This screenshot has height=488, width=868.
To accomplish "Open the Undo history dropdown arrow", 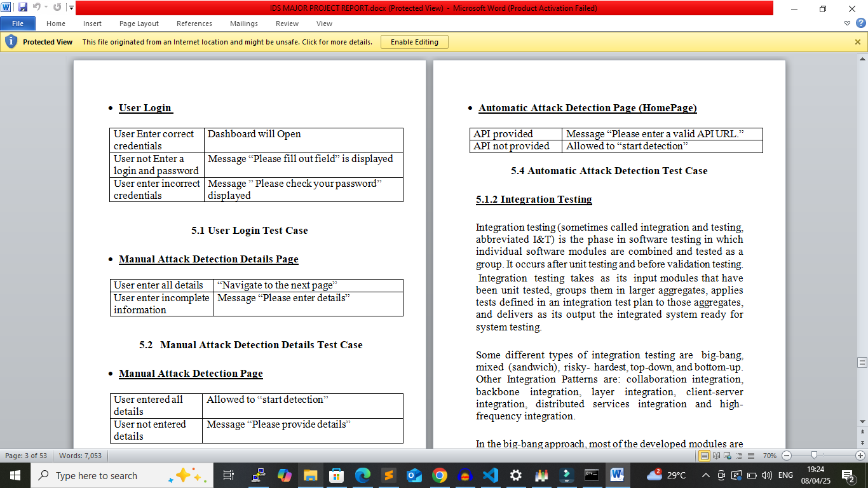I will (46, 8).
